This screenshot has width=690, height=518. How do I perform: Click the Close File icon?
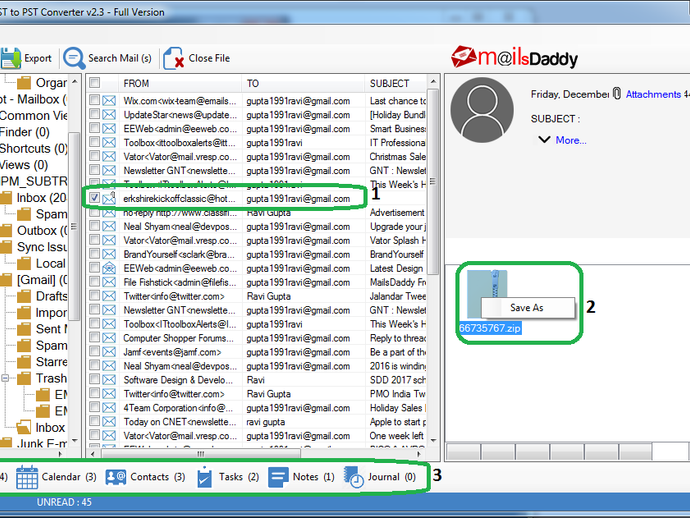click(174, 58)
